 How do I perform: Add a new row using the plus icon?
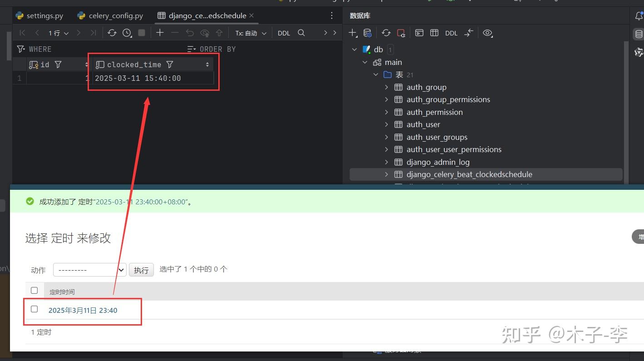tap(159, 33)
